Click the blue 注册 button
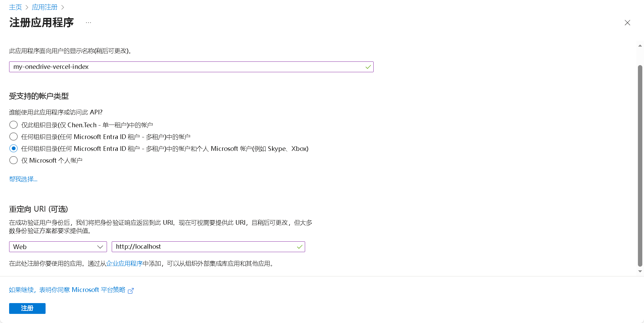This screenshot has height=323, width=644. (27, 308)
